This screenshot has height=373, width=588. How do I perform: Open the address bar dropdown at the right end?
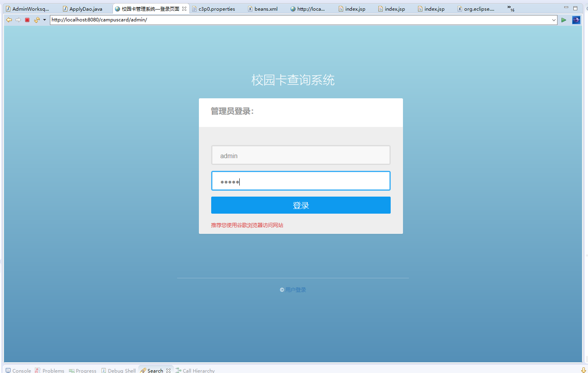click(554, 20)
